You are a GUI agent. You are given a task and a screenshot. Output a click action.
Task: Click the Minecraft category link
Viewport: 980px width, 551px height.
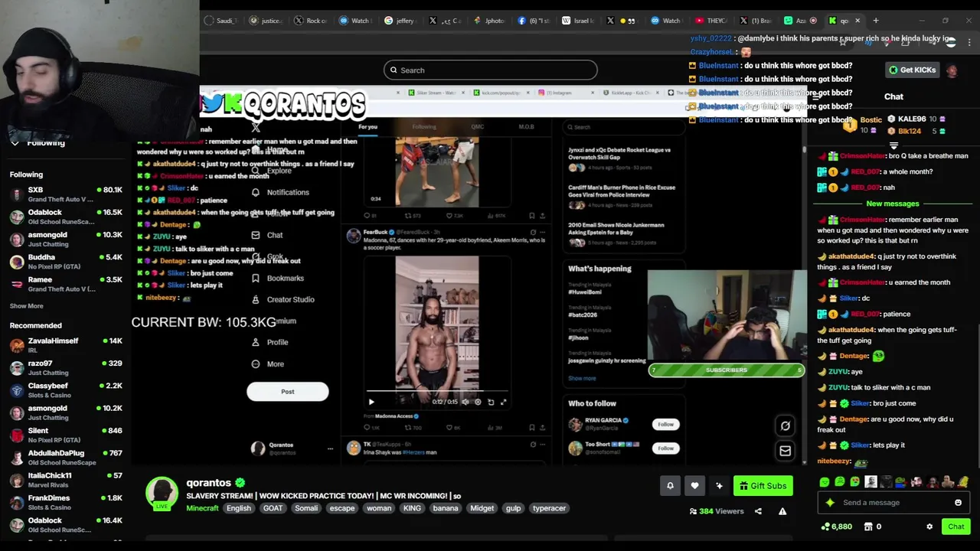pyautogui.click(x=202, y=508)
